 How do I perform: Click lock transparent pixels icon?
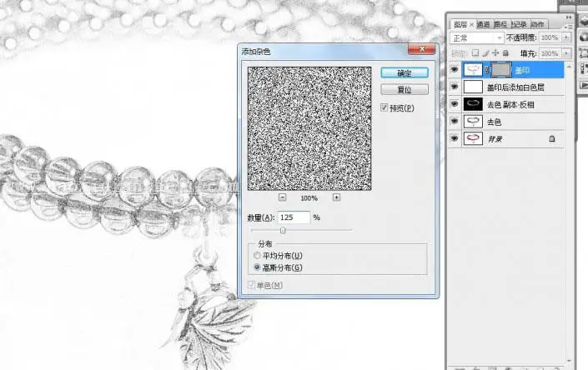click(x=475, y=53)
